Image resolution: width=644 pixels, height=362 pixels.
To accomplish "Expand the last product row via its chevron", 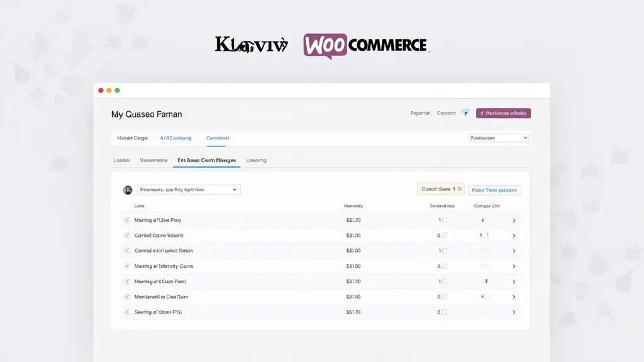I will coord(514,311).
